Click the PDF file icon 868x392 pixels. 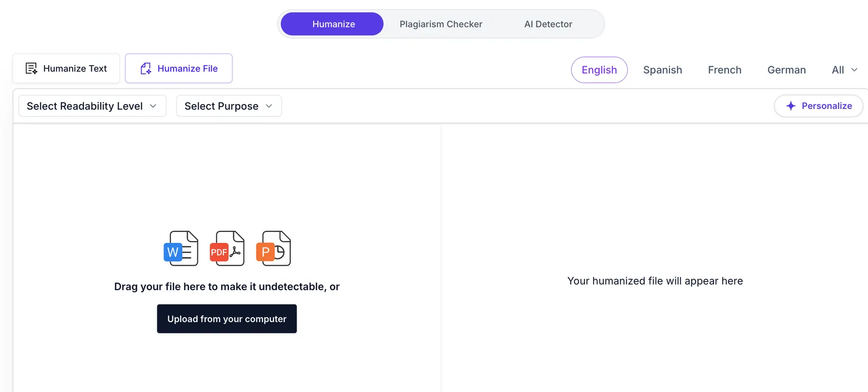(227, 248)
